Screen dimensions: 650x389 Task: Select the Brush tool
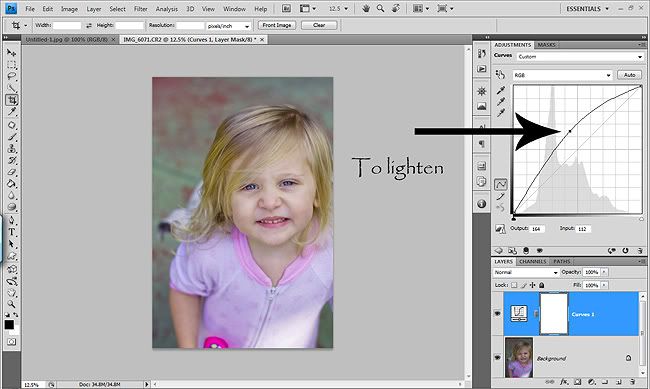tap(11, 137)
